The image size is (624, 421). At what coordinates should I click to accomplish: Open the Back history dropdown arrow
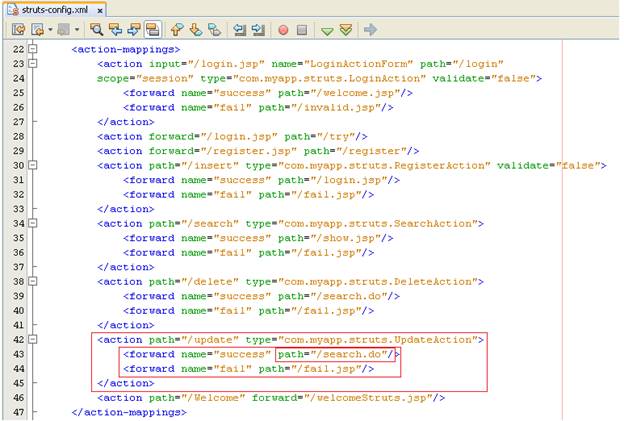pos(50,29)
